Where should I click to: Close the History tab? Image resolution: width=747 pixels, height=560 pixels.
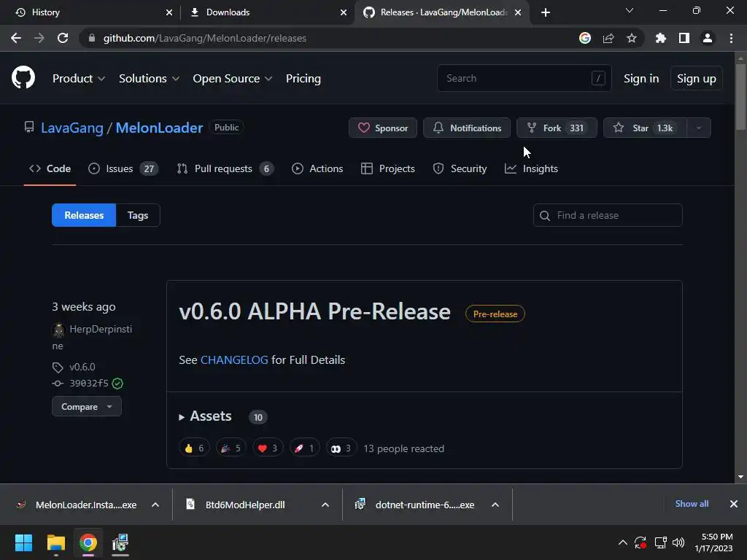[x=169, y=12]
